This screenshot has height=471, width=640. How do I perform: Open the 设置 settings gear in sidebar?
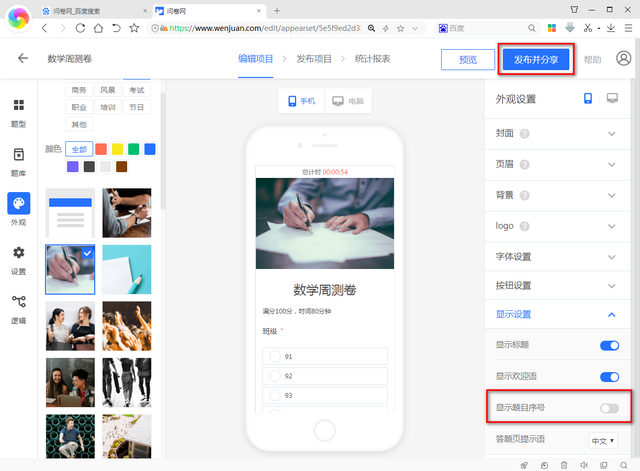(x=18, y=253)
